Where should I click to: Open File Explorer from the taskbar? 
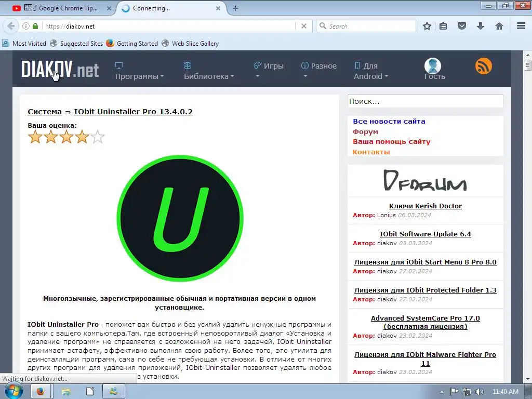point(66,392)
